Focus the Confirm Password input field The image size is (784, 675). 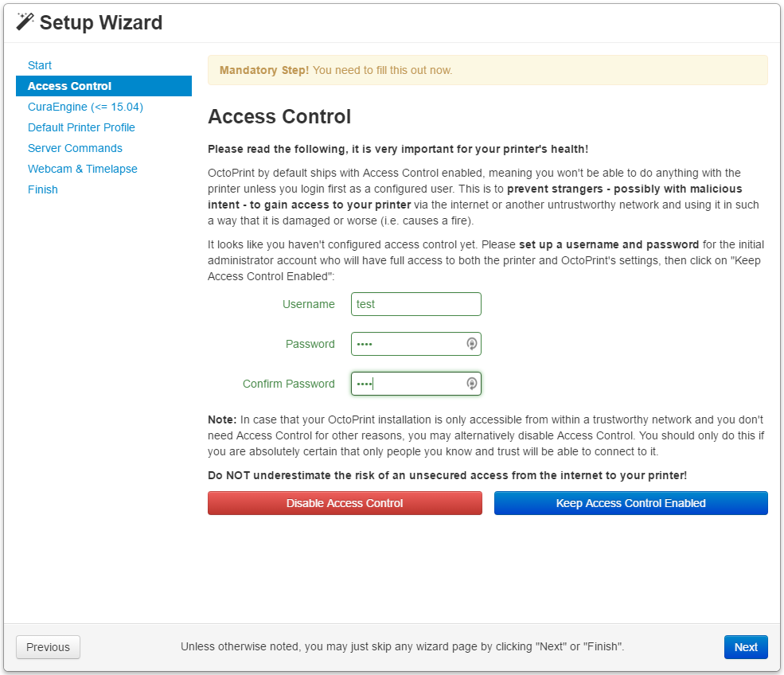click(x=416, y=384)
